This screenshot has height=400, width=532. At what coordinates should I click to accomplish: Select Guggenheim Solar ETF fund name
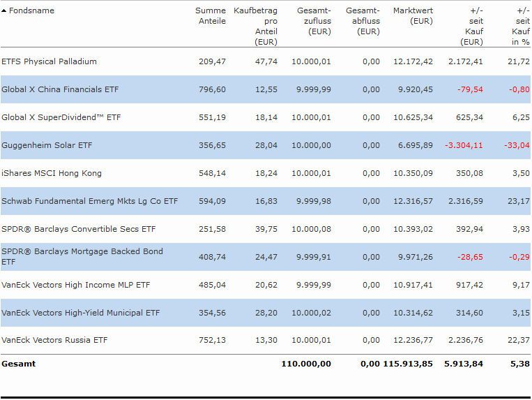tap(47, 145)
